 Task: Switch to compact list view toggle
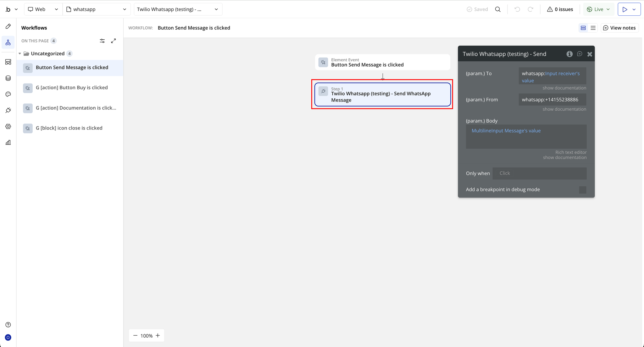[593, 28]
